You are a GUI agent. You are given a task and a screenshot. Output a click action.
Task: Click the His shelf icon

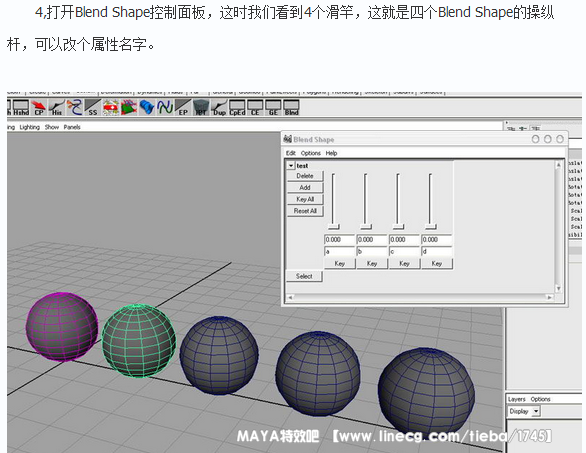(57, 108)
